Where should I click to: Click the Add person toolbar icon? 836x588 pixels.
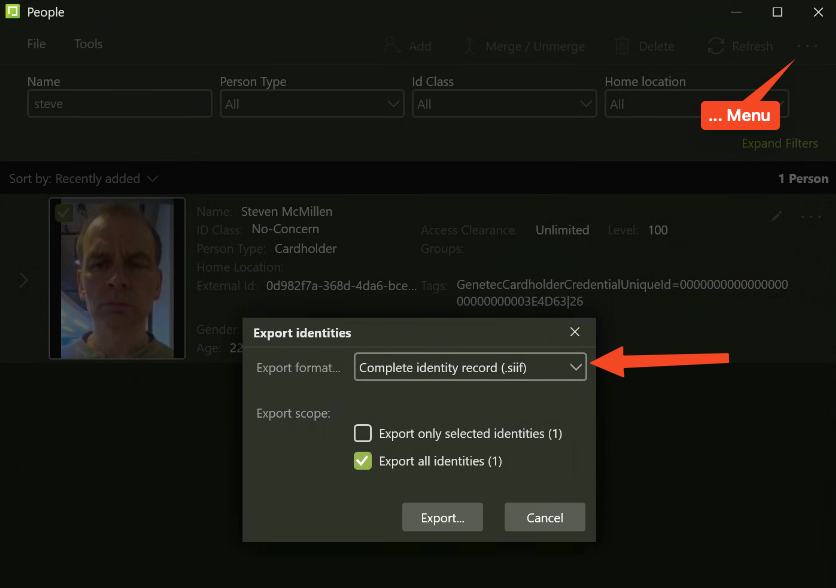tap(393, 46)
